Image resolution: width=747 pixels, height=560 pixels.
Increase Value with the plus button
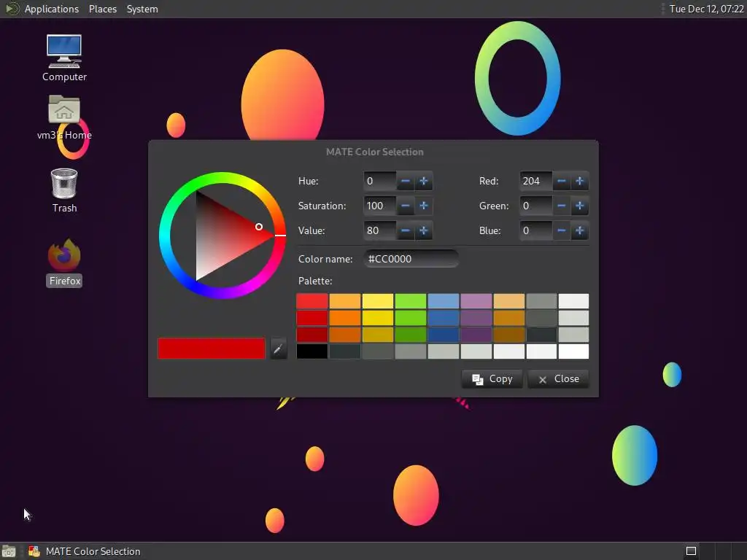(x=424, y=231)
